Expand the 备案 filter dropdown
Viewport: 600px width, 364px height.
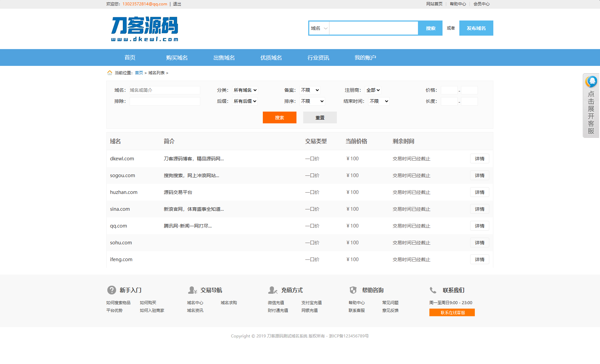310,90
